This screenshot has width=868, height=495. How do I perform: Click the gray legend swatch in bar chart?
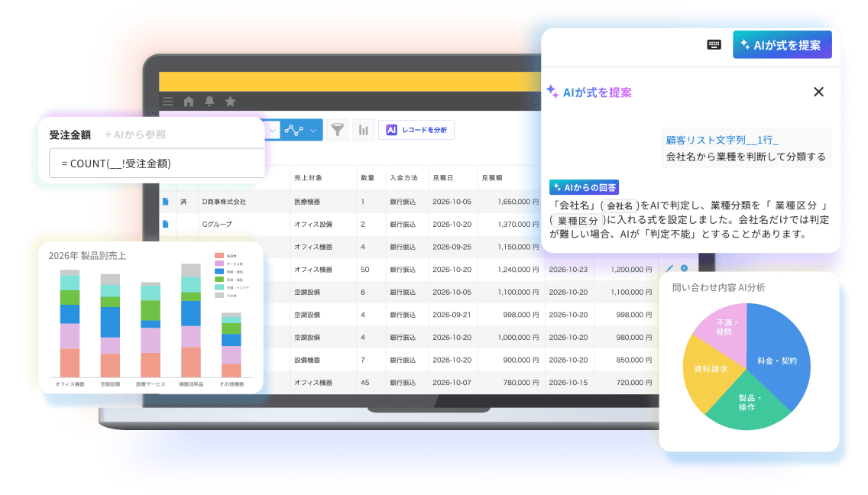click(x=219, y=296)
